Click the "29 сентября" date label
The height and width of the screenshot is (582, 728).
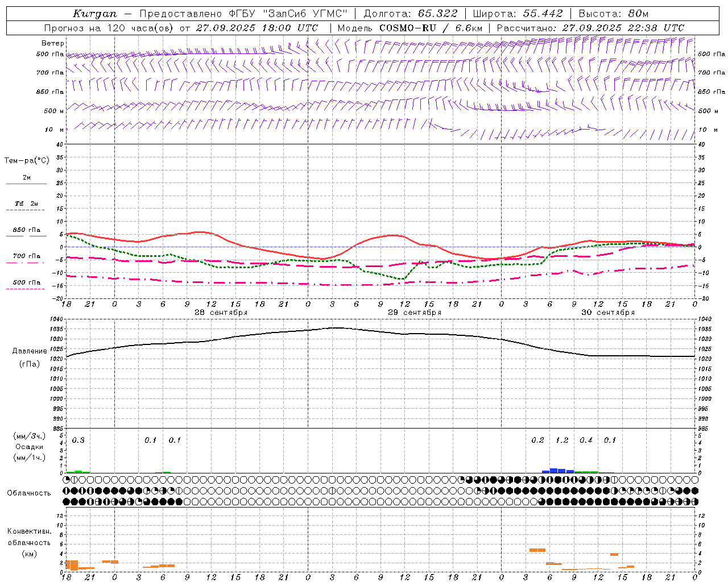[x=415, y=313]
